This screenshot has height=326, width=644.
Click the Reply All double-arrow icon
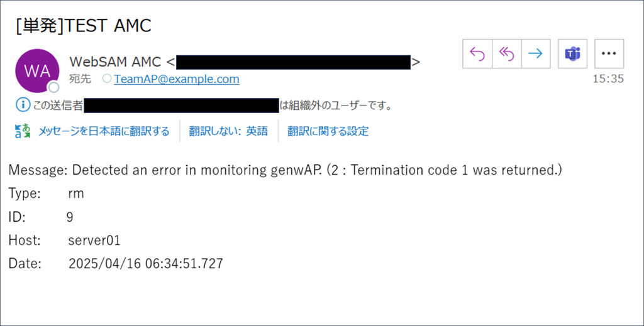pos(506,53)
